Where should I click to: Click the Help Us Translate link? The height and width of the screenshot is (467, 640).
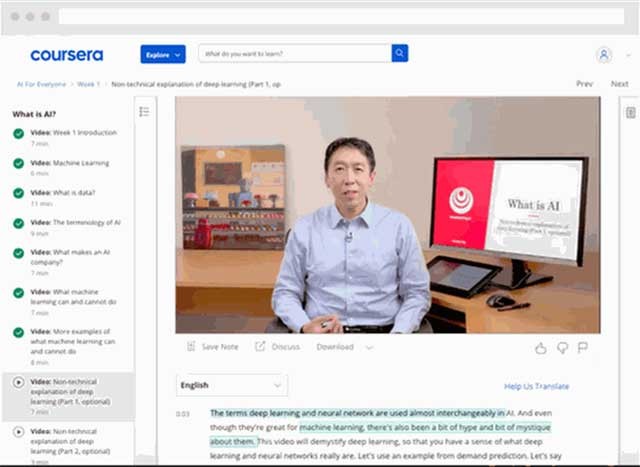point(536,386)
